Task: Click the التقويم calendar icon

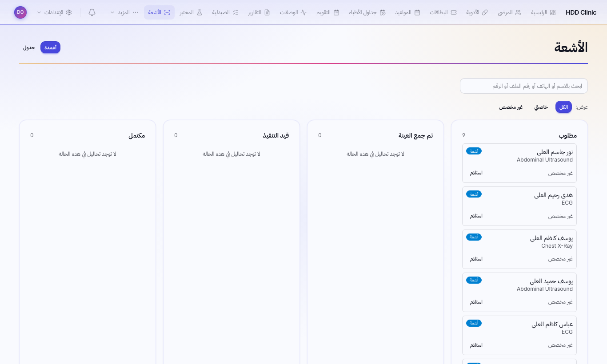Action: click(336, 12)
